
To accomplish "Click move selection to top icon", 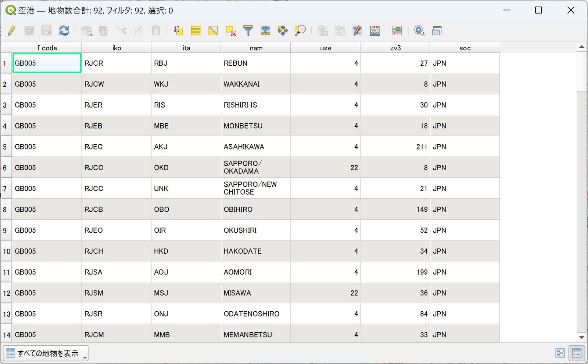I will [265, 30].
